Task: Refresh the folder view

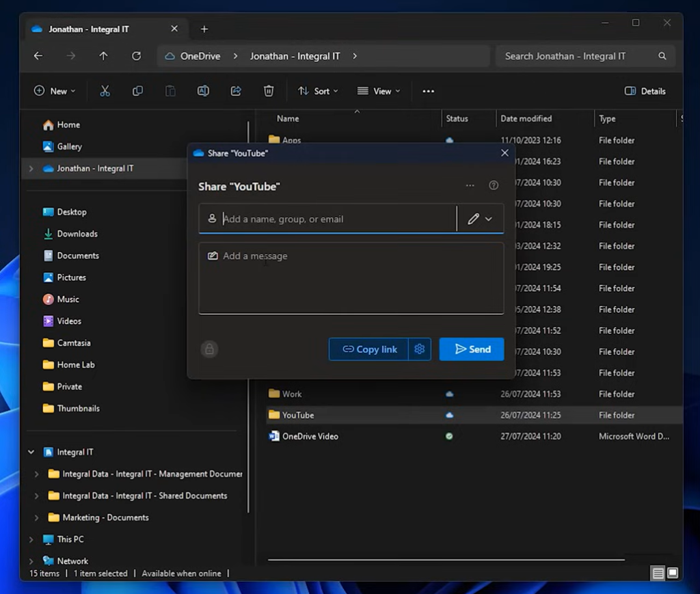Action: 136,56
